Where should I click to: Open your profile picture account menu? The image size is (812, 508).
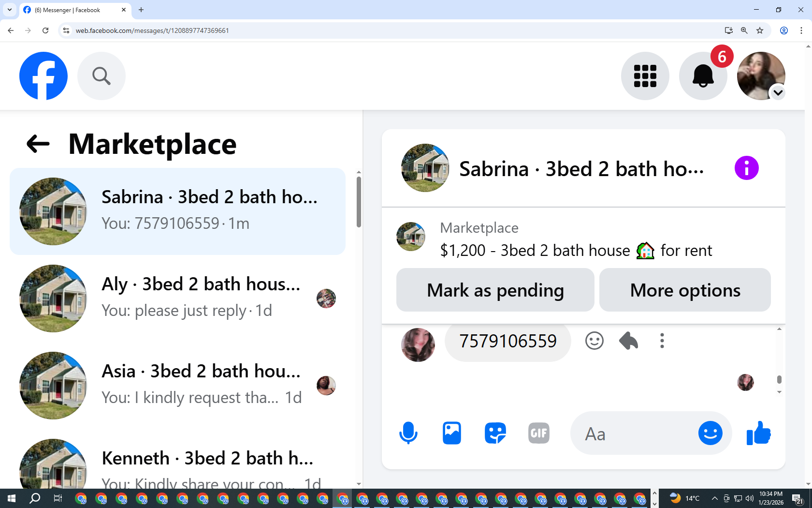(761, 76)
